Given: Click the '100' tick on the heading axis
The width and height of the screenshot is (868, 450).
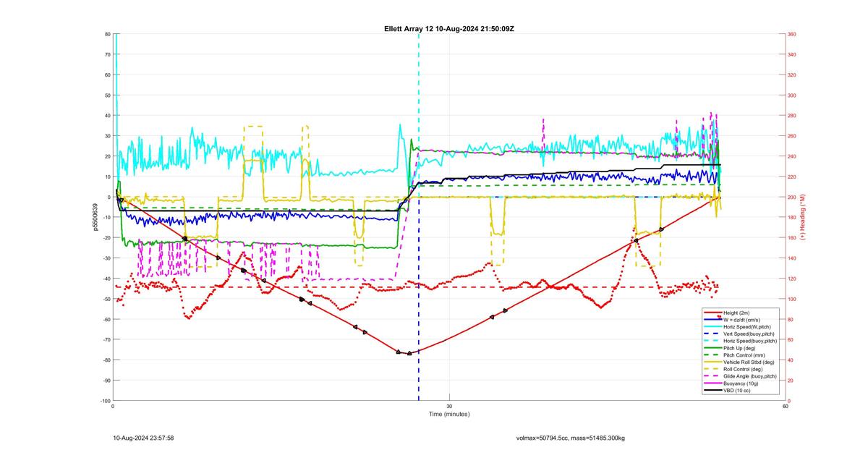Looking at the screenshot, I should (792, 299).
